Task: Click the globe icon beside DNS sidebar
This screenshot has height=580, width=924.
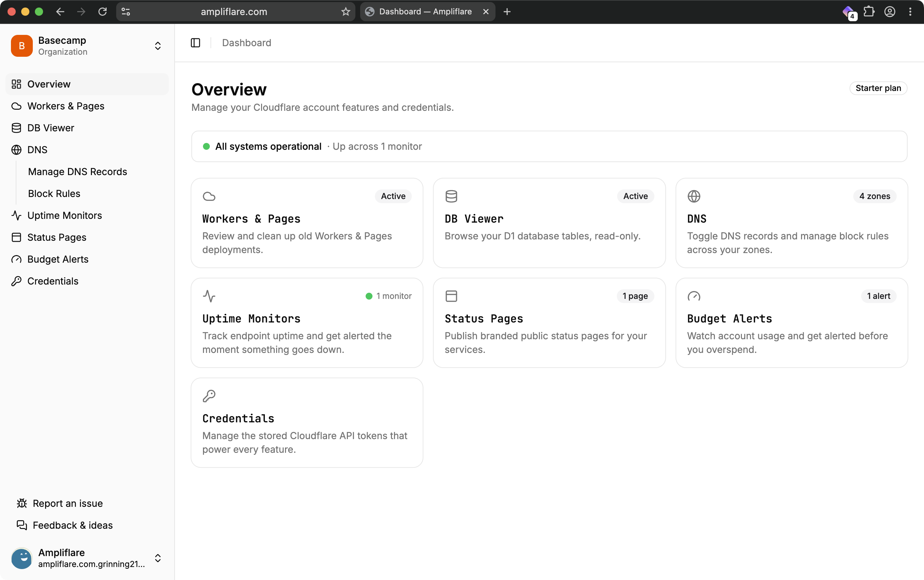Action: click(16, 149)
